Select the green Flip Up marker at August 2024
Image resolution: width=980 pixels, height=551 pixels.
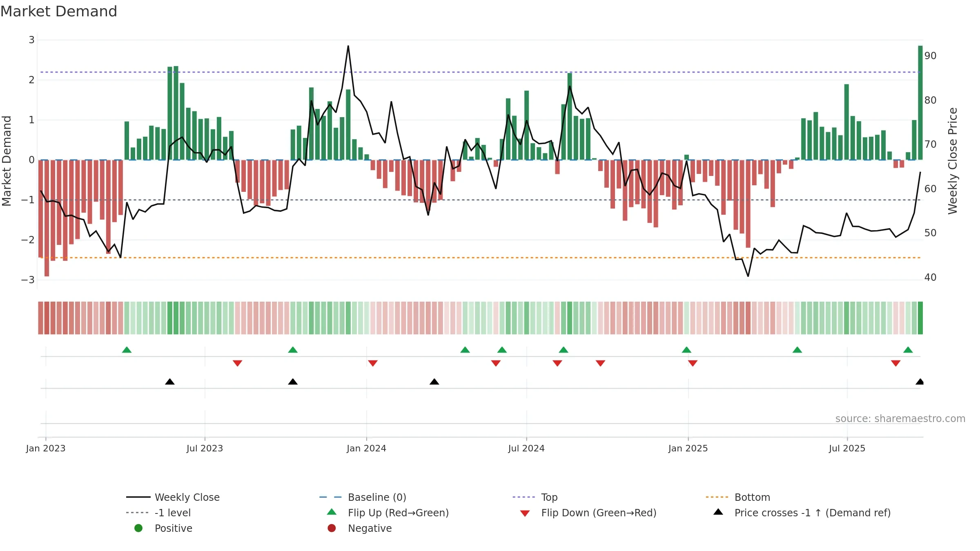[x=563, y=350]
